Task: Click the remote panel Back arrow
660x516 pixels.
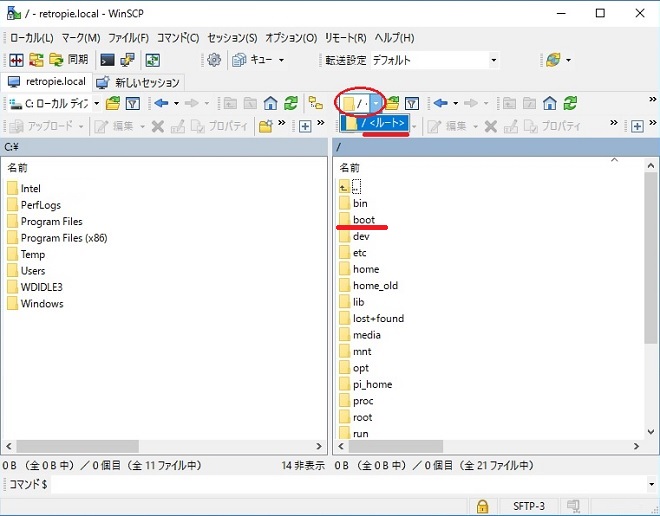Action: point(440,103)
